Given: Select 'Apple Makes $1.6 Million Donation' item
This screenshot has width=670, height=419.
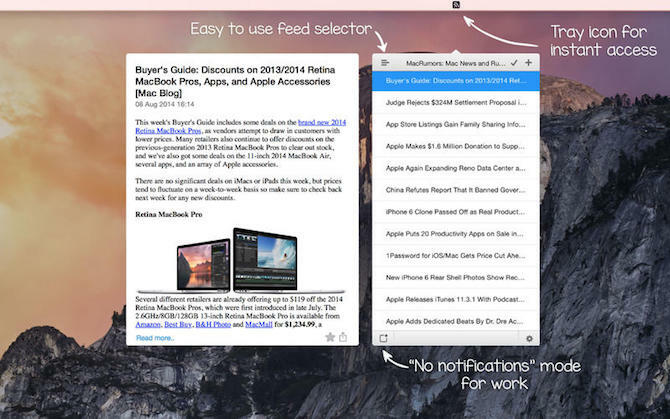Looking at the screenshot, I should (456, 146).
